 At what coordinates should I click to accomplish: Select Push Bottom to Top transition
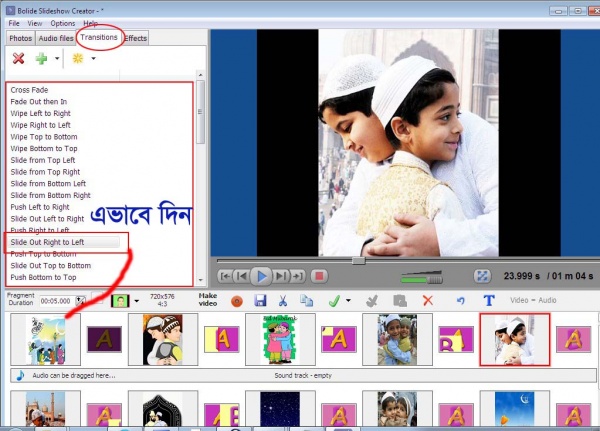43,278
